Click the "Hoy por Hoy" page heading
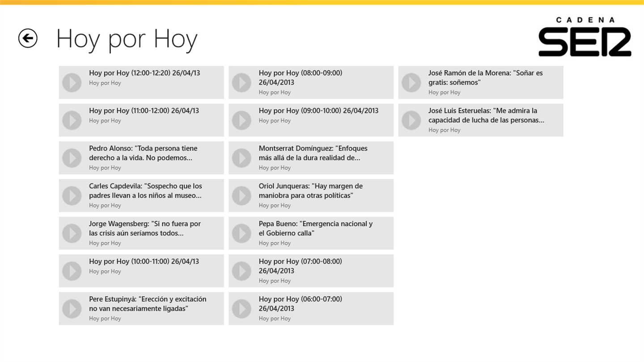 127,39
